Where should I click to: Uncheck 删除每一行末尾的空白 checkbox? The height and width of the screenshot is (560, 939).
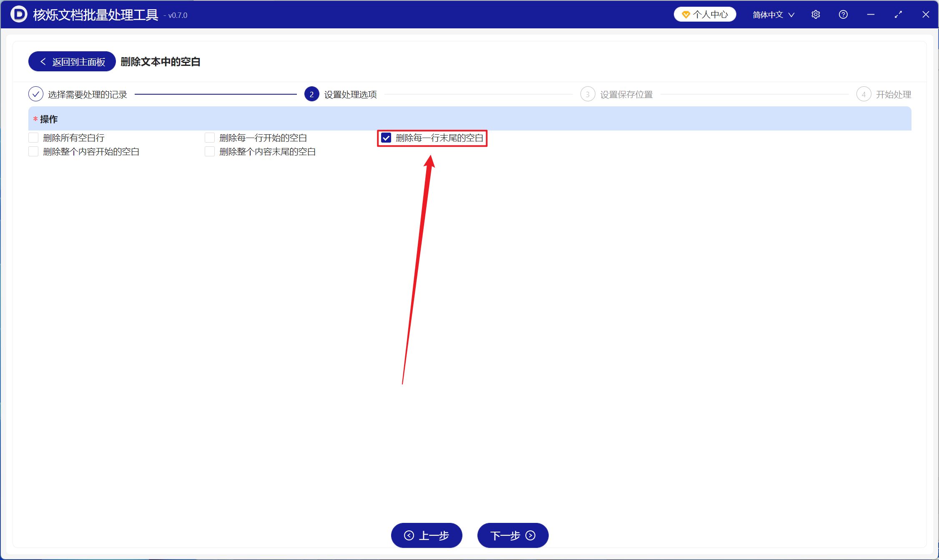pos(386,138)
